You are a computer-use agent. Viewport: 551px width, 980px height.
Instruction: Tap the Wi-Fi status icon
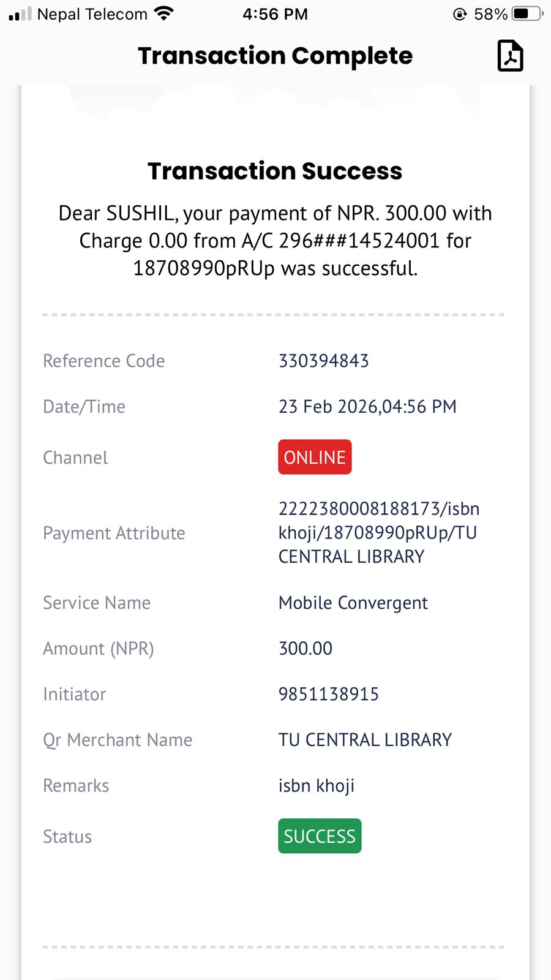(163, 13)
